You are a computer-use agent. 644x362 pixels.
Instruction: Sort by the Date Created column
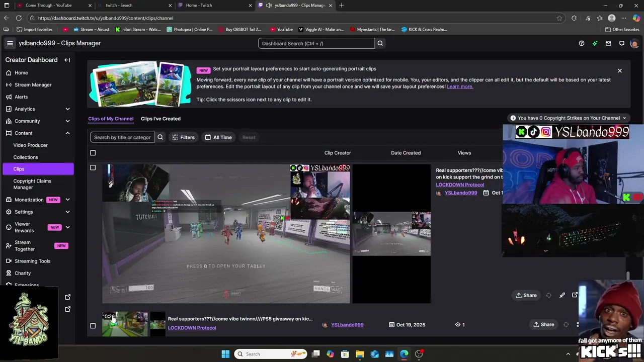coord(406,153)
